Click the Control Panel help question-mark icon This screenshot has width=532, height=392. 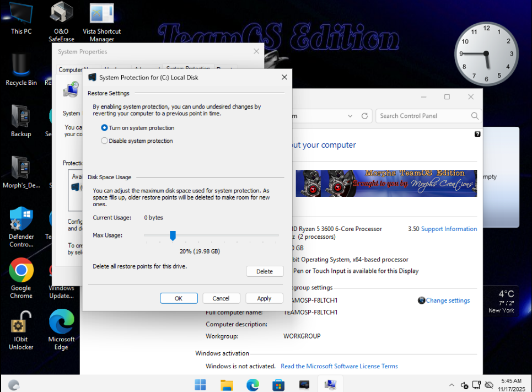pos(477,134)
